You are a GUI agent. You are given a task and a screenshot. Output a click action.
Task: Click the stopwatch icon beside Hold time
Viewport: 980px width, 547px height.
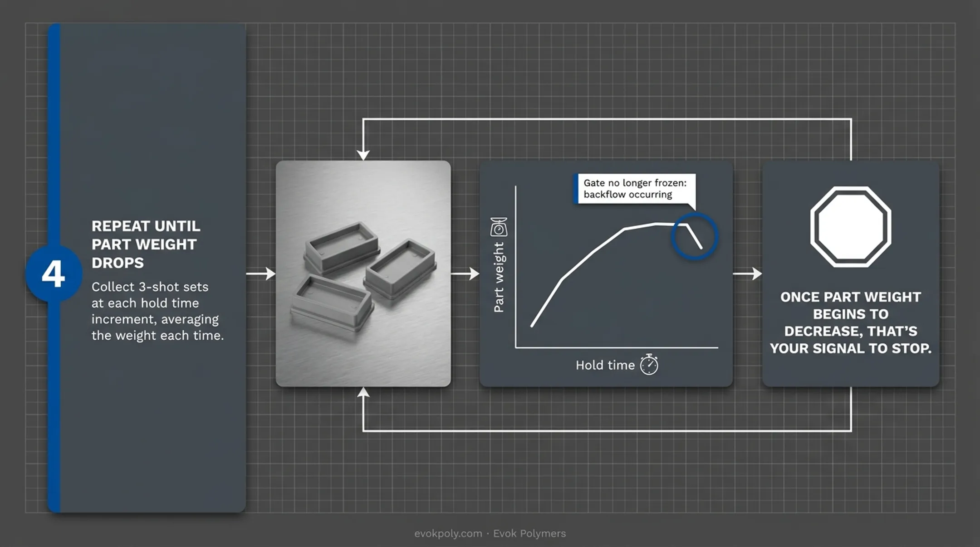[649, 364]
